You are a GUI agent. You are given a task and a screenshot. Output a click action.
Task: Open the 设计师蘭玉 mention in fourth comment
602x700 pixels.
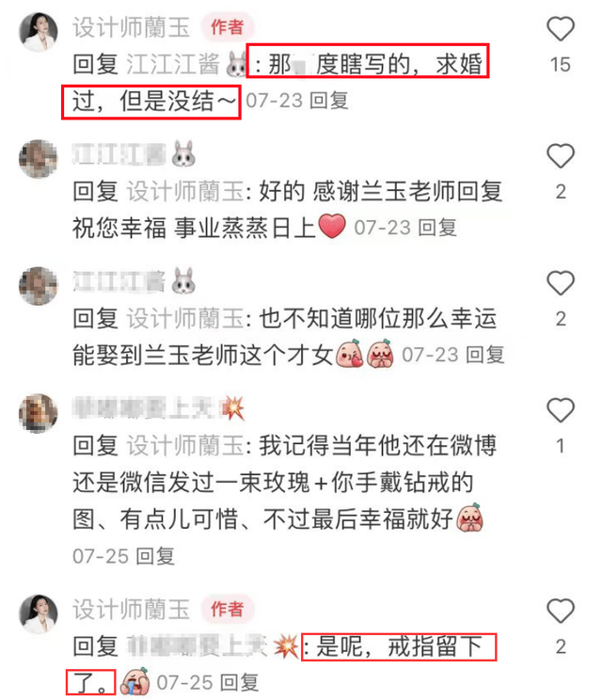click(185, 446)
